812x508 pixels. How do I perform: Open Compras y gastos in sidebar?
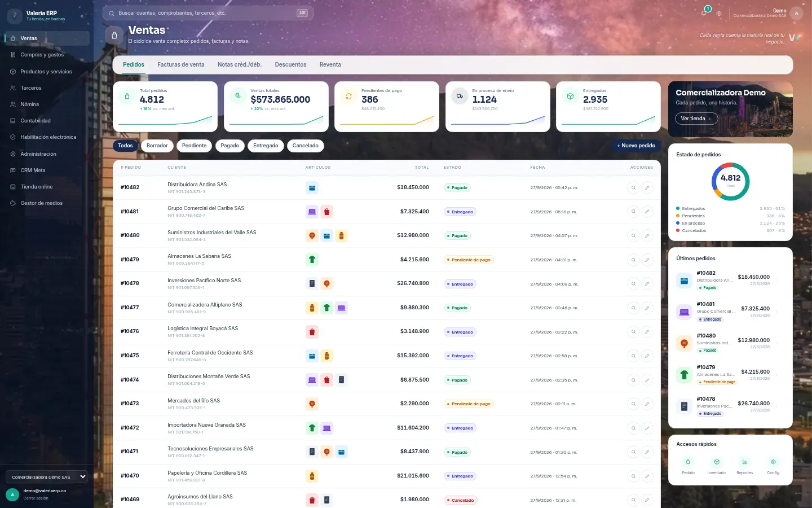click(47, 55)
